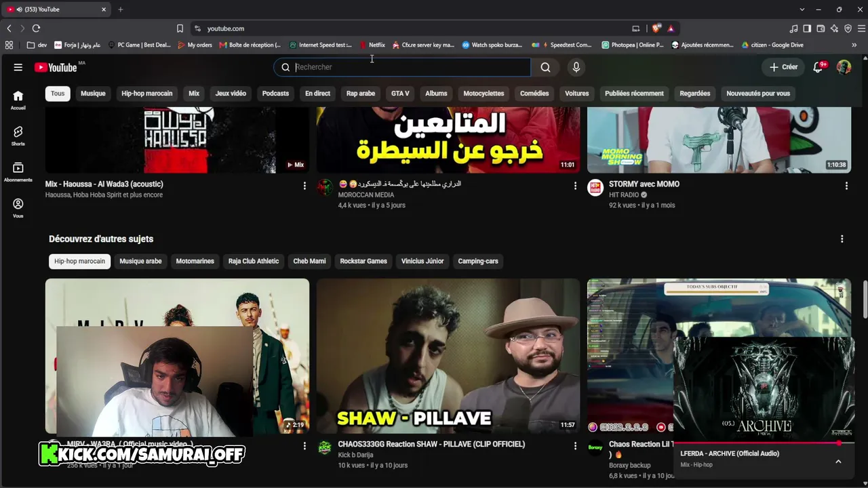Open the Brave Rewards triangle icon

click(671, 28)
